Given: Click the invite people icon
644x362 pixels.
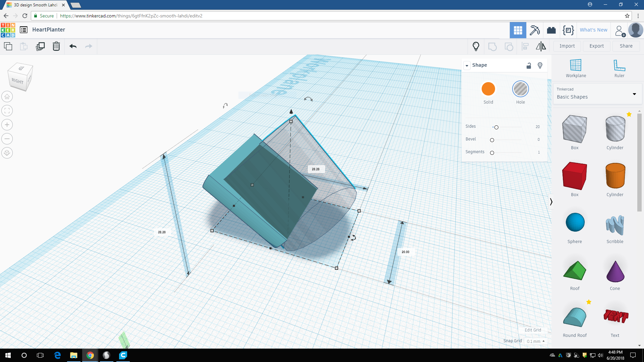Looking at the screenshot, I should 620,31.
